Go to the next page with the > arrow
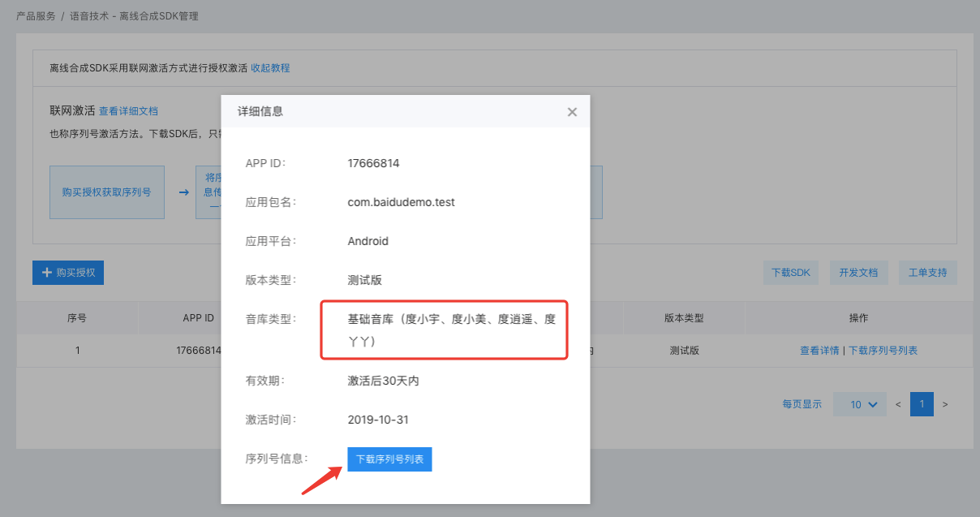This screenshot has height=517, width=980. tap(945, 404)
